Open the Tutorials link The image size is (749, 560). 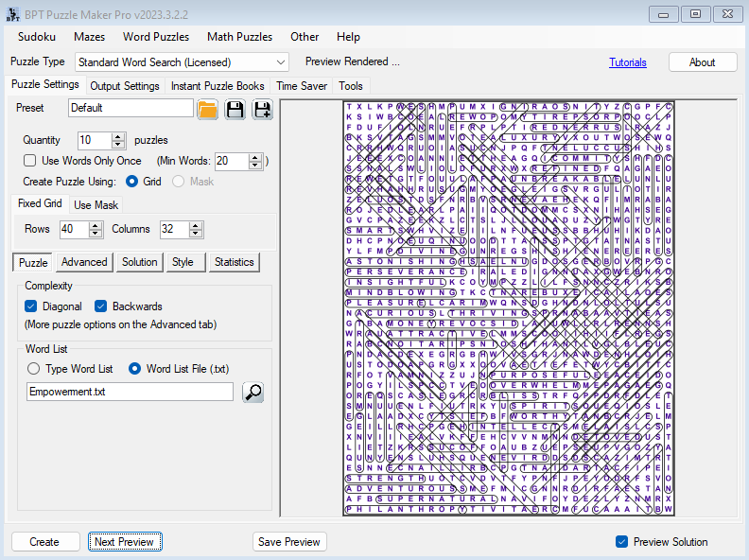coord(628,62)
